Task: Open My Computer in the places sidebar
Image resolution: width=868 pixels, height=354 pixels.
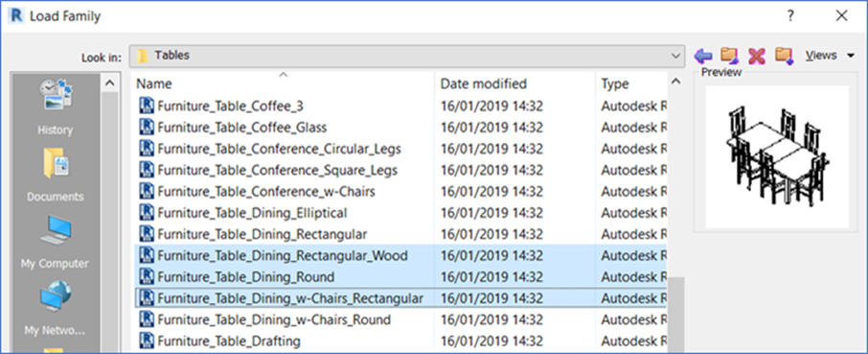Action: [55, 242]
